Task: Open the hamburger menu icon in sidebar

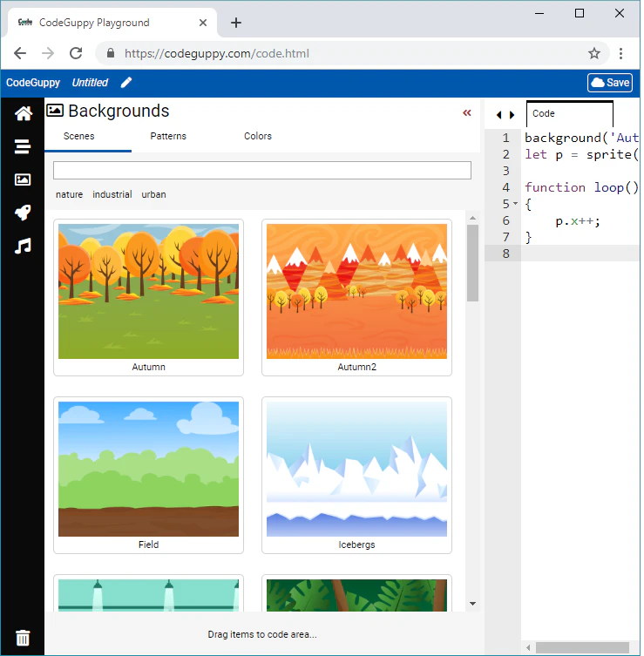Action: click(x=23, y=146)
